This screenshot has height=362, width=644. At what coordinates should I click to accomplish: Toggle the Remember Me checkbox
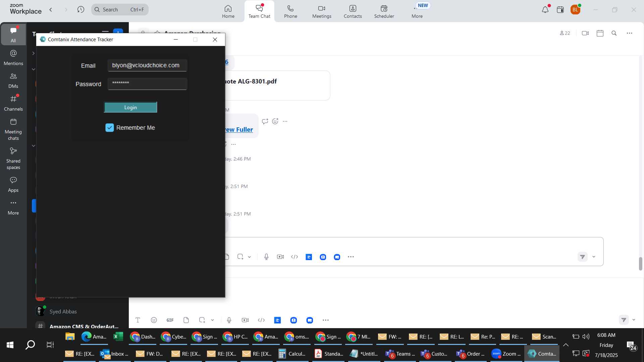click(110, 128)
